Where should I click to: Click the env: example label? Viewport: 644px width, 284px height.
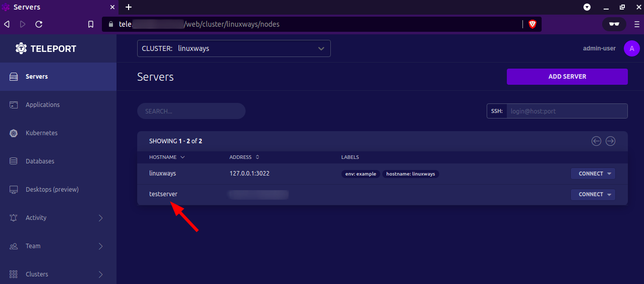pyautogui.click(x=361, y=174)
